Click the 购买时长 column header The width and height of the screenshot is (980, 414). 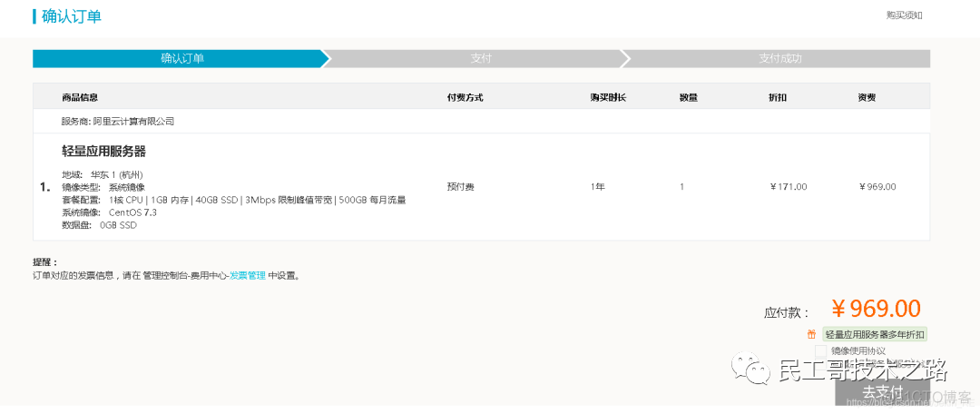point(608,97)
